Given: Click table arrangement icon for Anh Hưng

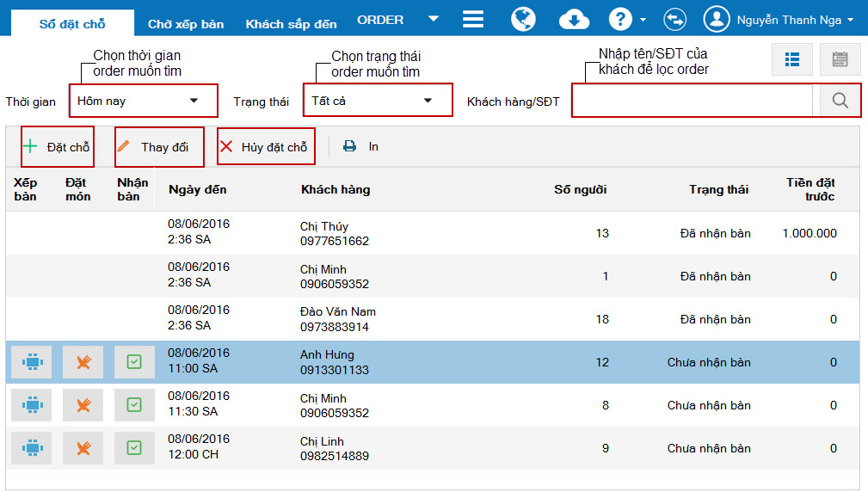Looking at the screenshot, I should coord(32,362).
